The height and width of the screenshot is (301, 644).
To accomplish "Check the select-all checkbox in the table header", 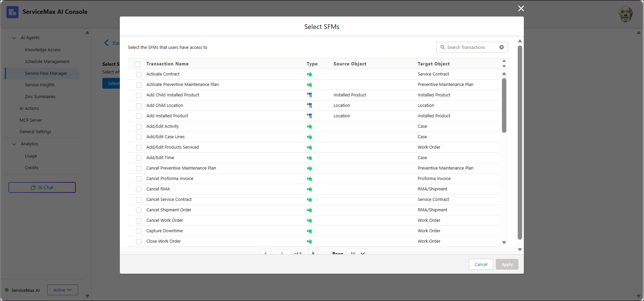I will coord(137,64).
